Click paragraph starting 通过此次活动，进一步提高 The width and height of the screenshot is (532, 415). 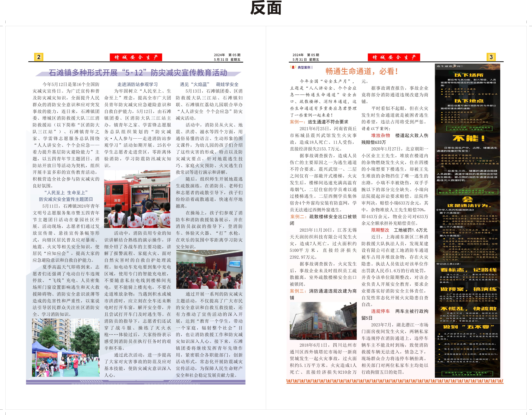pyautogui.click(x=138, y=365)
